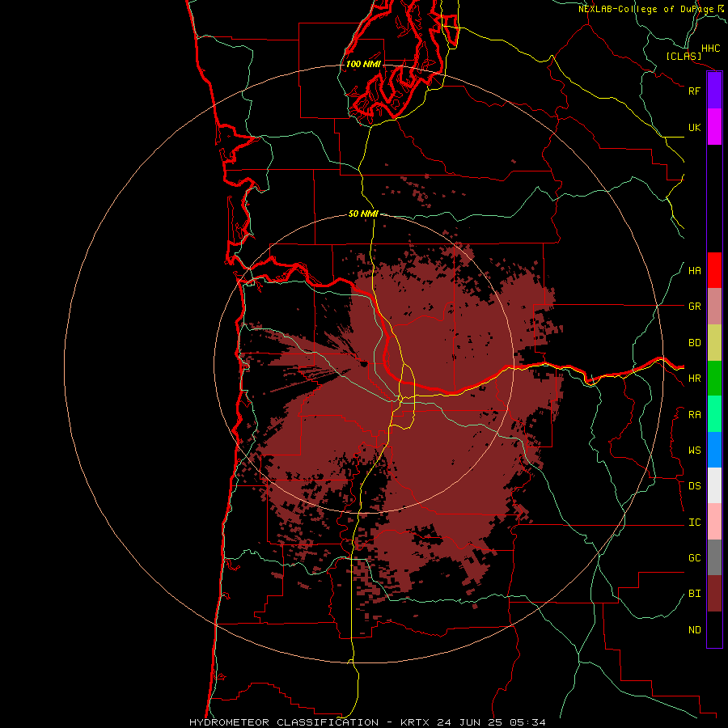Click the WS legend label
This screenshot has height=728, width=728.
tap(694, 451)
